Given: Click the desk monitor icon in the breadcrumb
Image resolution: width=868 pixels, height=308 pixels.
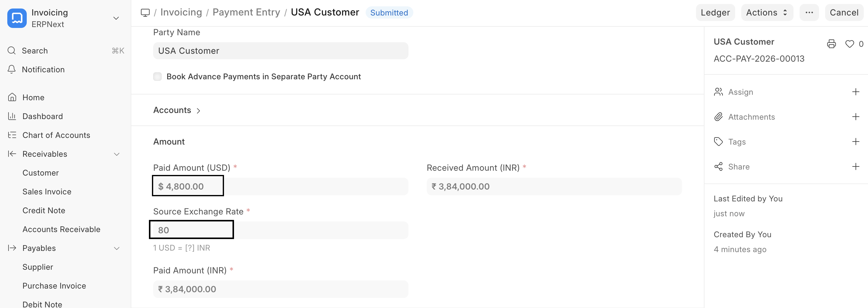Looking at the screenshot, I should (x=145, y=12).
